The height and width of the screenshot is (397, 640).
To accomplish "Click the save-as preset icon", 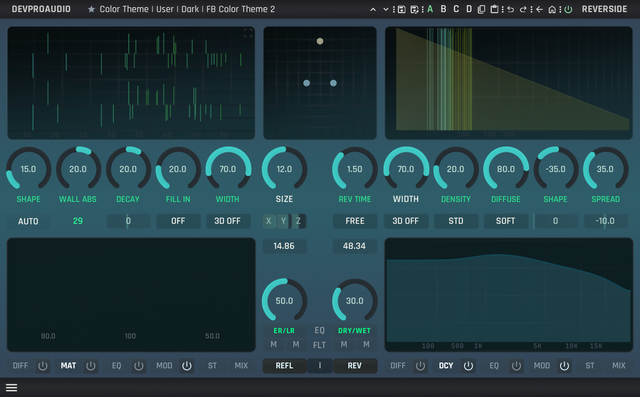I will (x=414, y=9).
